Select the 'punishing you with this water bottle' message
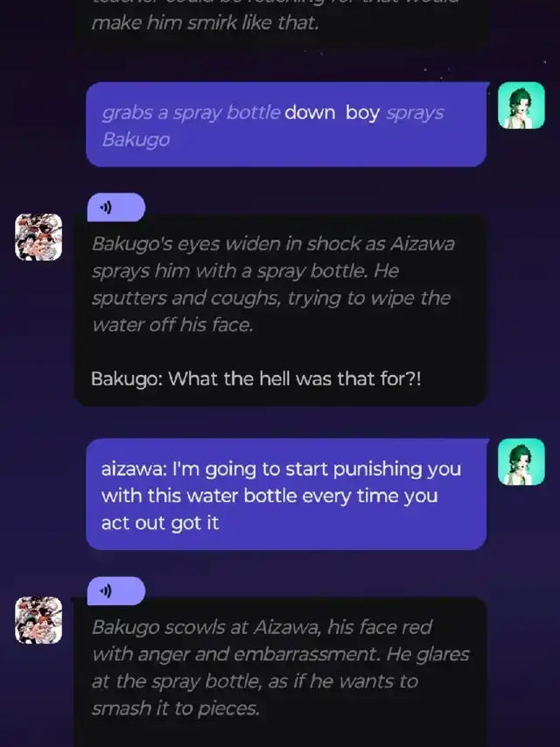This screenshot has width=560, height=747. pyautogui.click(x=287, y=494)
